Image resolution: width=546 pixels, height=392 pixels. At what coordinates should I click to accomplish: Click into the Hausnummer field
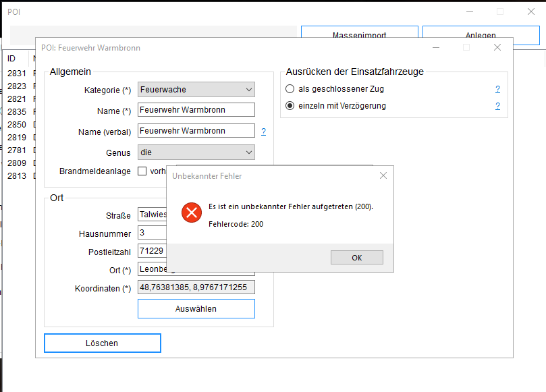coord(152,233)
